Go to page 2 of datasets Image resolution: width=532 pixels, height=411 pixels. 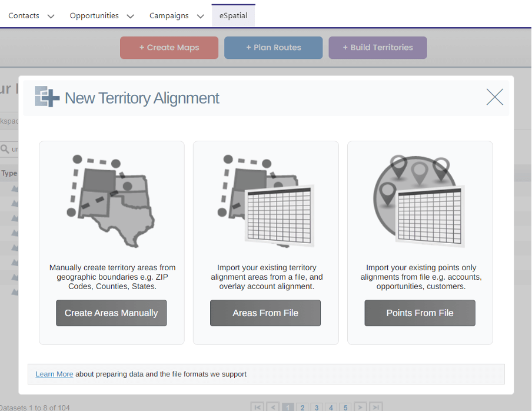[302, 407]
